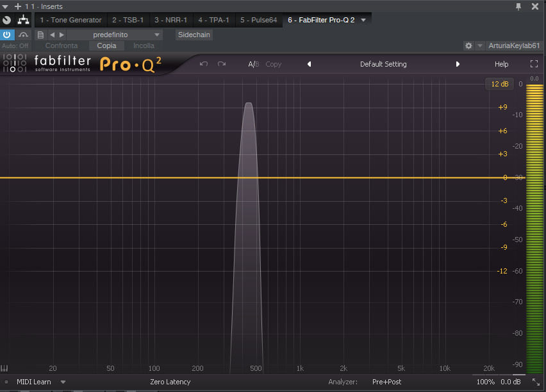This screenshot has height=392, width=546.
Task: Expand the dropdown arrow next to gear
Action: tap(480, 45)
